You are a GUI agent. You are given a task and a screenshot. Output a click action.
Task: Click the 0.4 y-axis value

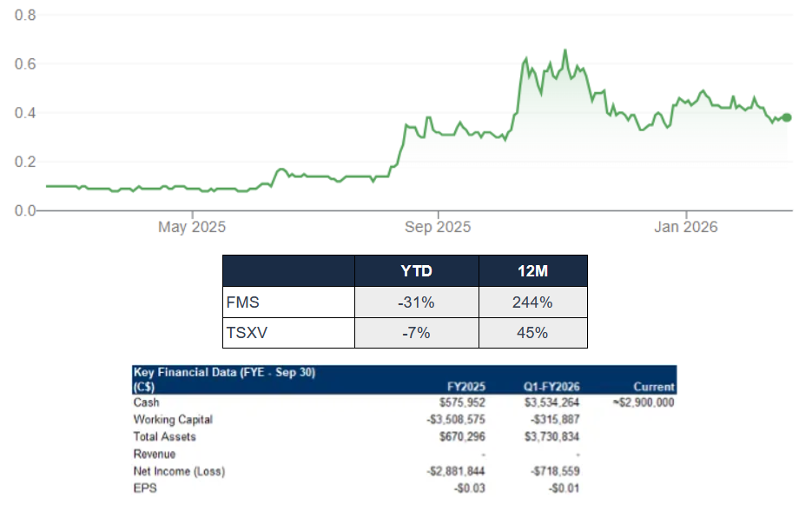tap(25, 113)
